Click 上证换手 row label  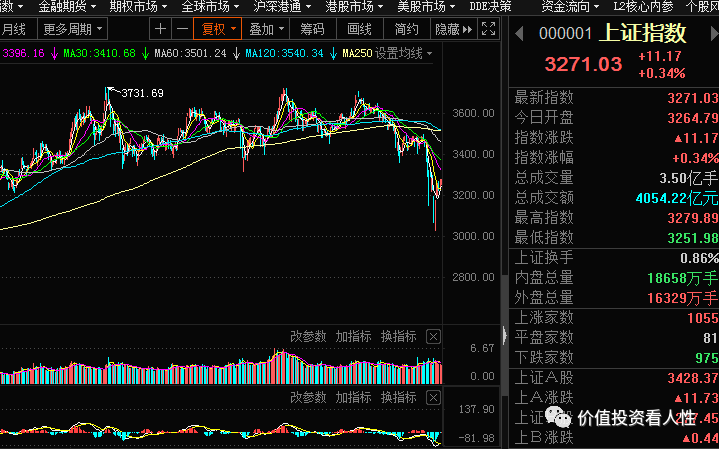pos(544,257)
